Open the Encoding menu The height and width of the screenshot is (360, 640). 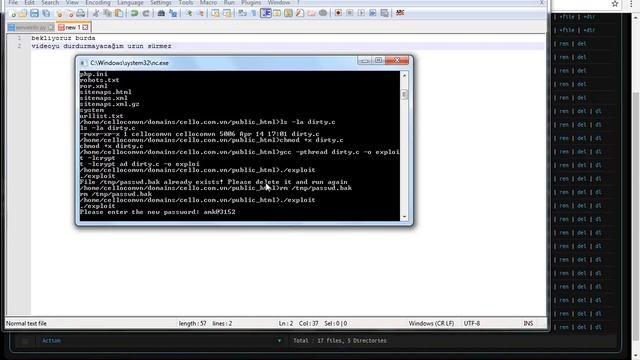coord(98,3)
